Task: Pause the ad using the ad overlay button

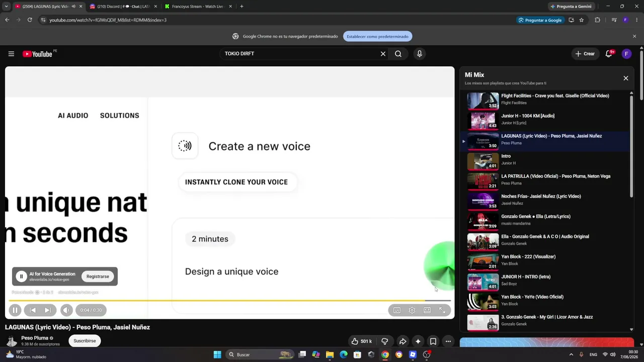Action: click(21, 276)
